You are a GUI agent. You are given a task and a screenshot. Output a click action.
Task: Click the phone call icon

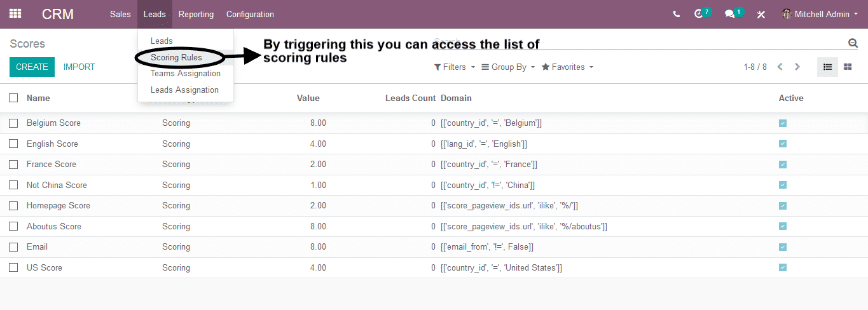pos(677,14)
